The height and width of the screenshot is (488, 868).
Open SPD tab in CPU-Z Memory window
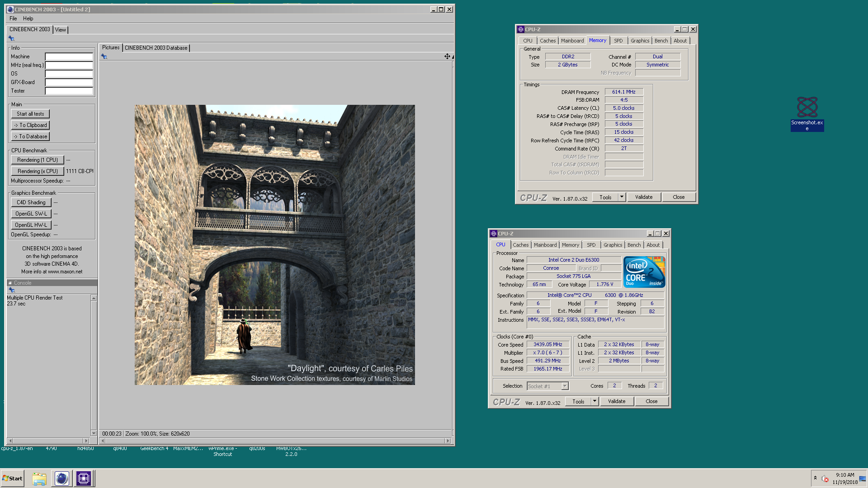(x=618, y=41)
